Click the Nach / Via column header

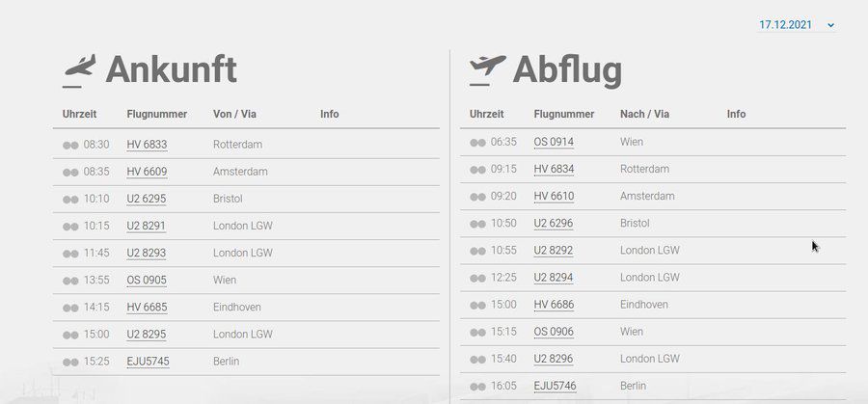coord(644,114)
